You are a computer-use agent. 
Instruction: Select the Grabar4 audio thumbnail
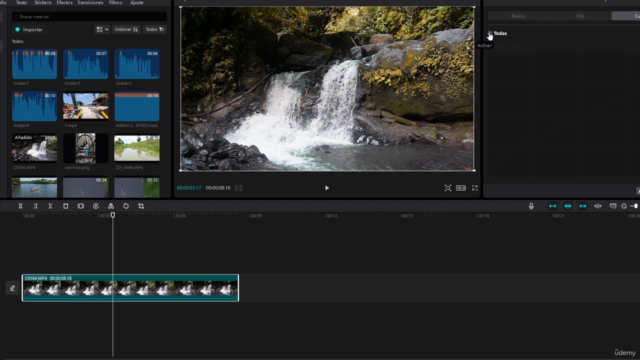[34, 106]
